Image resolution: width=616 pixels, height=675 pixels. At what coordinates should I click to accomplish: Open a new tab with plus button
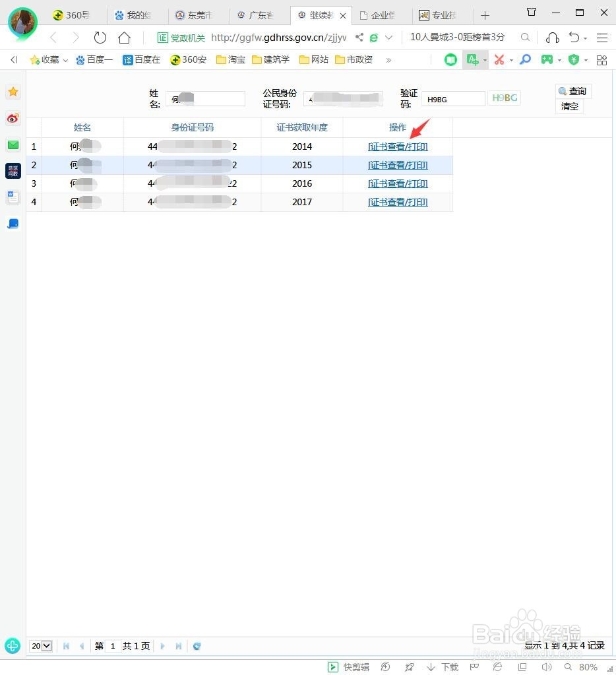click(x=485, y=15)
